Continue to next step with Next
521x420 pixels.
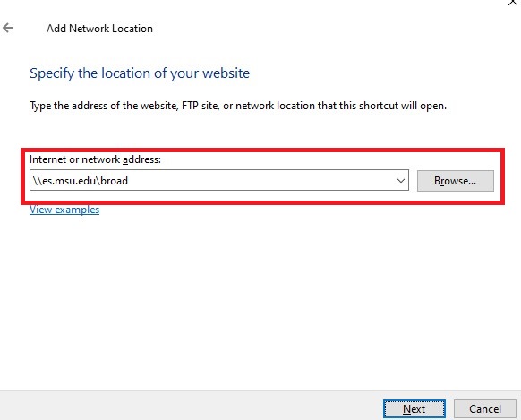pos(414,408)
